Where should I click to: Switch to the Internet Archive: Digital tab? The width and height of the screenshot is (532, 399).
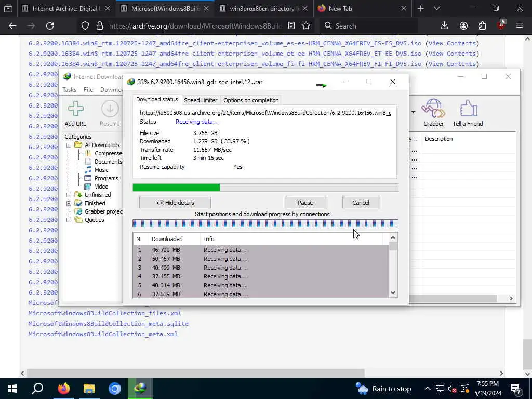click(x=66, y=9)
